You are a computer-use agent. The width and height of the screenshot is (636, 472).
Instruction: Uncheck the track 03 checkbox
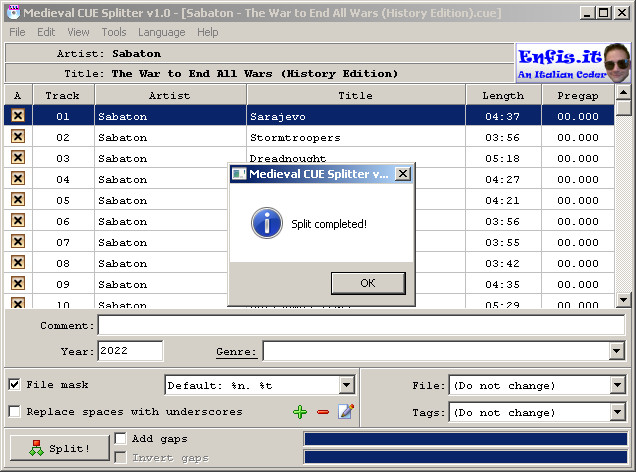click(x=17, y=157)
